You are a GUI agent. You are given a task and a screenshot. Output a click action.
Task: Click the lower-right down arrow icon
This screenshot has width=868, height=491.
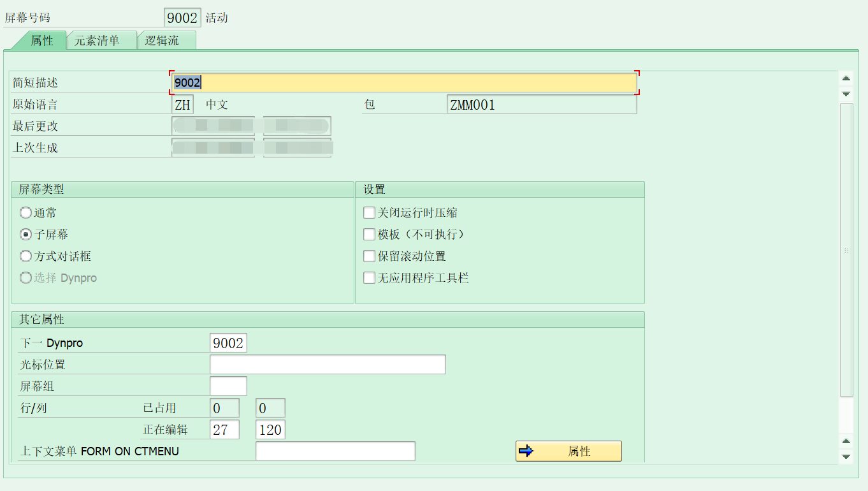[x=846, y=456]
